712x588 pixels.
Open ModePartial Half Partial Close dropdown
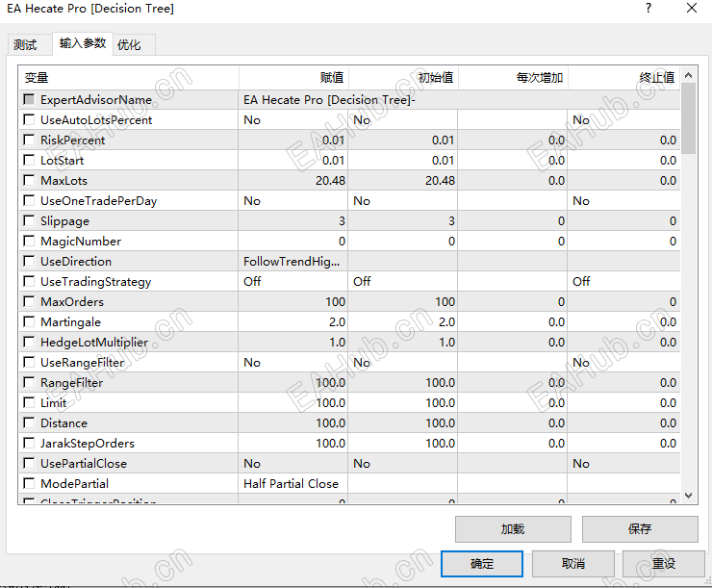[293, 483]
